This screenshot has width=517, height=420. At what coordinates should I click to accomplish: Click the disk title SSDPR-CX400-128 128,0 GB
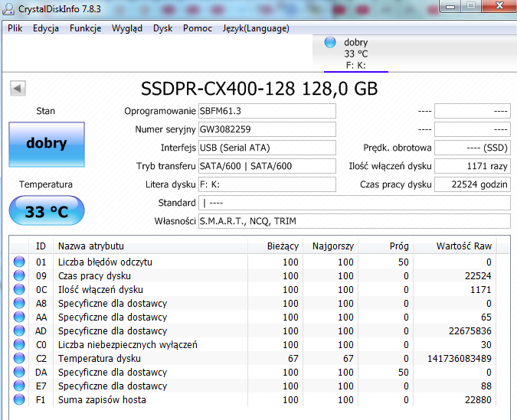(259, 89)
